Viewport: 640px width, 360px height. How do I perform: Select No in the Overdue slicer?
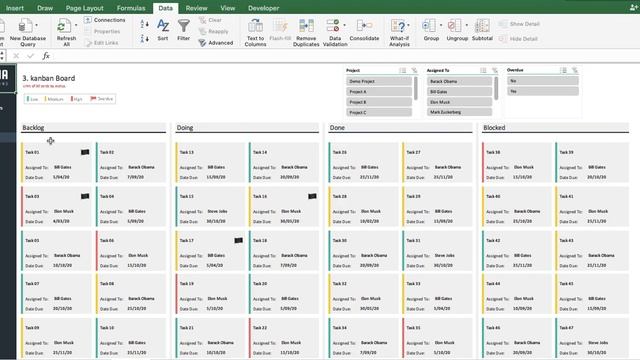click(543, 81)
